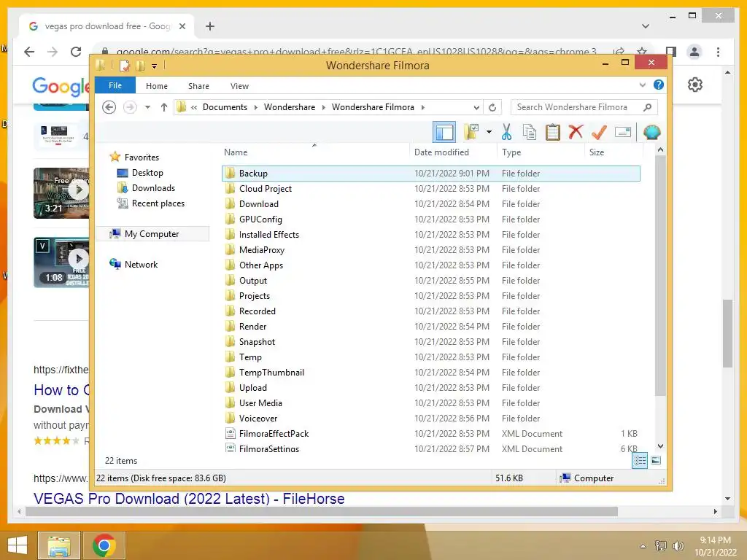This screenshot has height=560, width=747.
Task: Reload the page in Chrome
Action: coord(76,52)
